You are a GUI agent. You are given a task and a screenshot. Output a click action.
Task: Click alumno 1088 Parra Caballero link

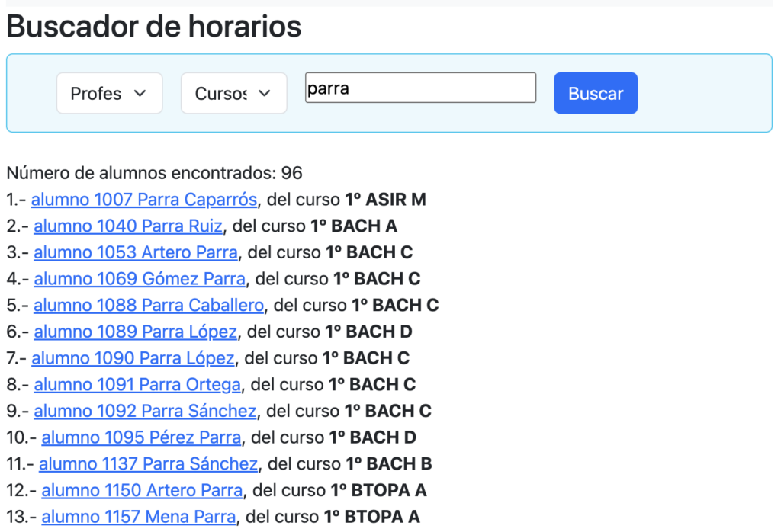click(x=149, y=306)
